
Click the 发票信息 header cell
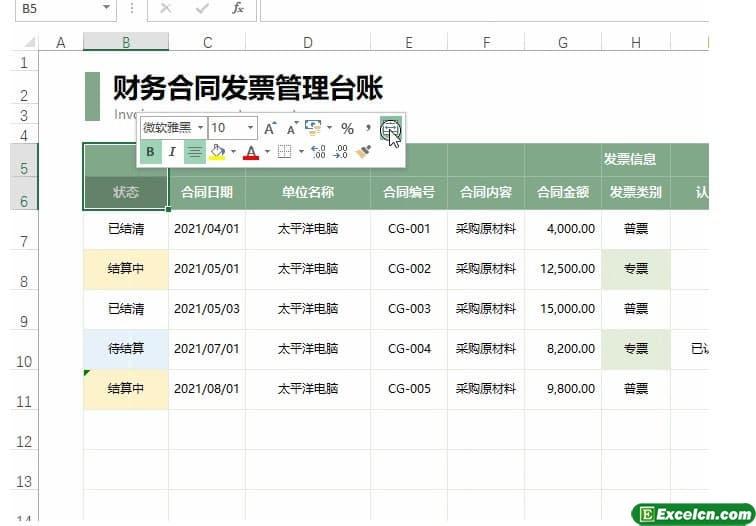pos(630,159)
